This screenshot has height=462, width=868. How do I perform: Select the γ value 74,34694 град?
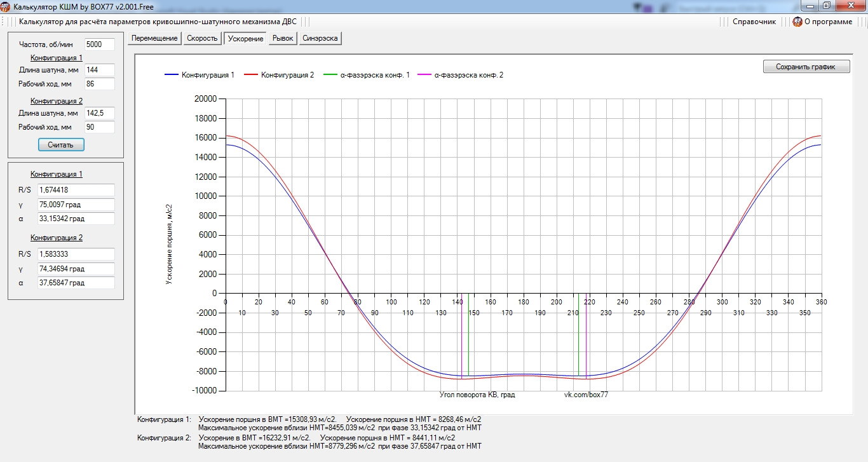click(76, 269)
